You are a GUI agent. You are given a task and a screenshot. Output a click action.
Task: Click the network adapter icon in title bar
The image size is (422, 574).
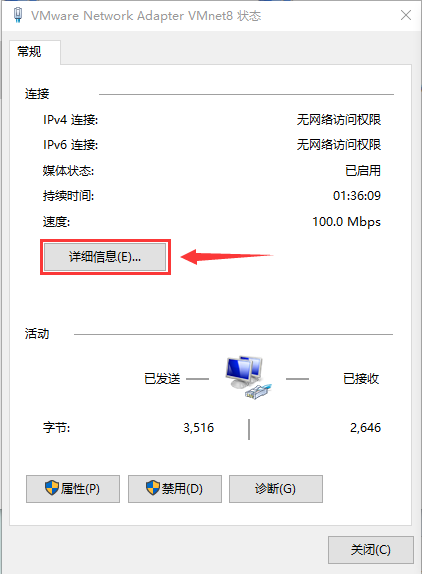pyautogui.click(x=18, y=15)
